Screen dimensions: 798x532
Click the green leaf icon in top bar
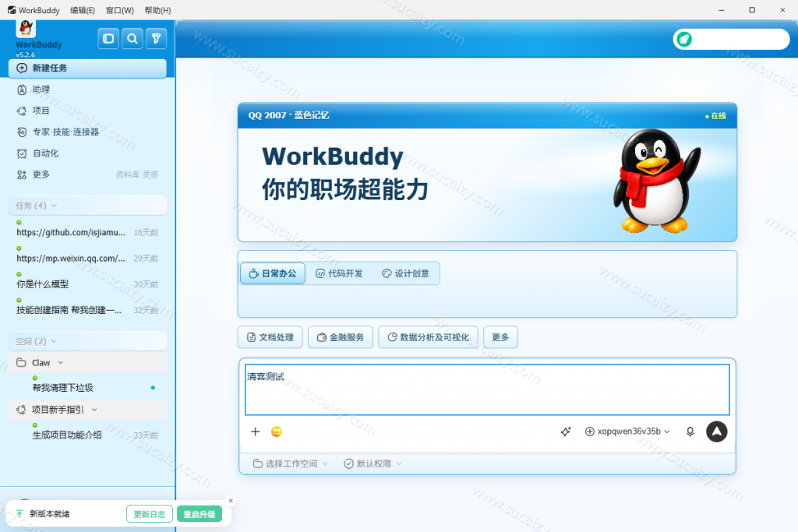point(684,39)
